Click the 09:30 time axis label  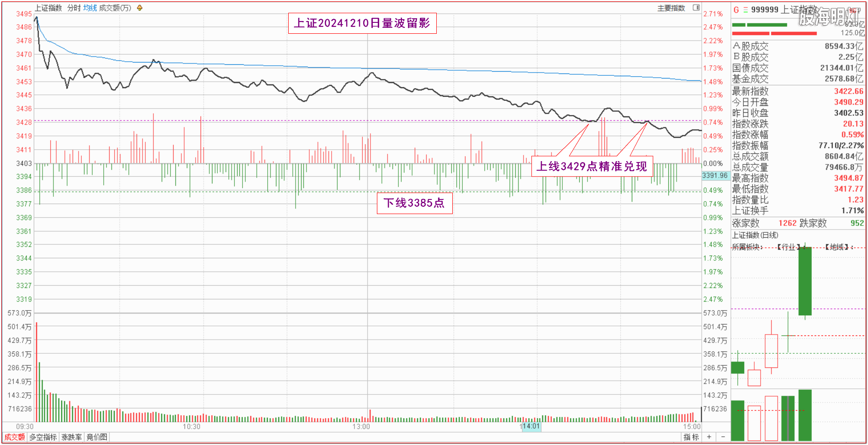[25, 426]
